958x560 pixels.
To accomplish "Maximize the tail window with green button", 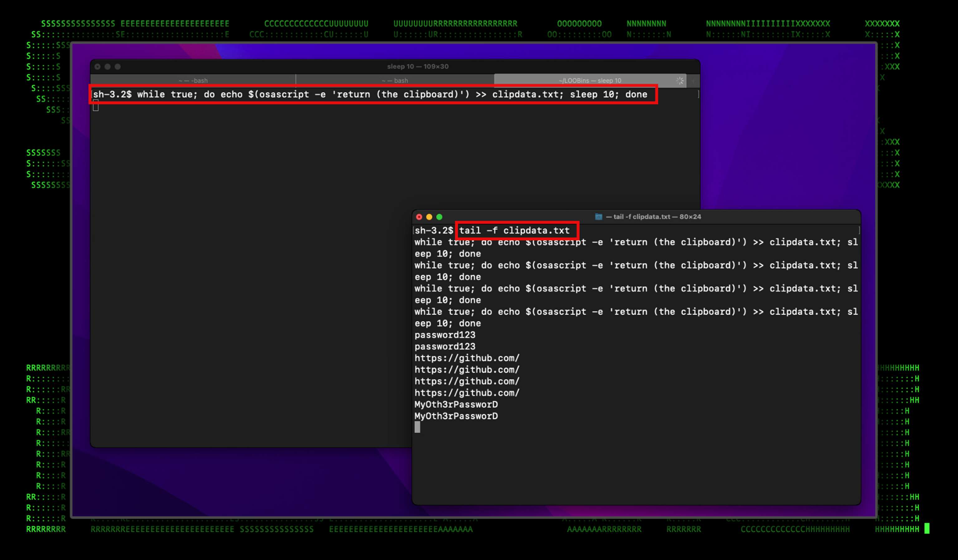I will [439, 217].
